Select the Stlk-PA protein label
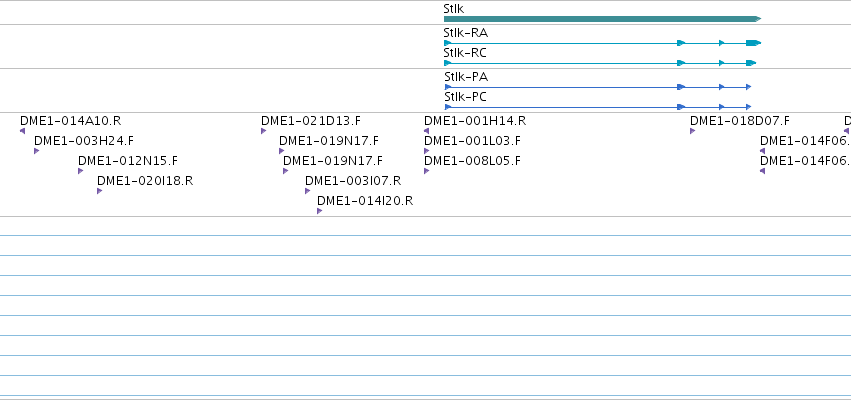The height and width of the screenshot is (400, 851). pyautogui.click(x=466, y=77)
